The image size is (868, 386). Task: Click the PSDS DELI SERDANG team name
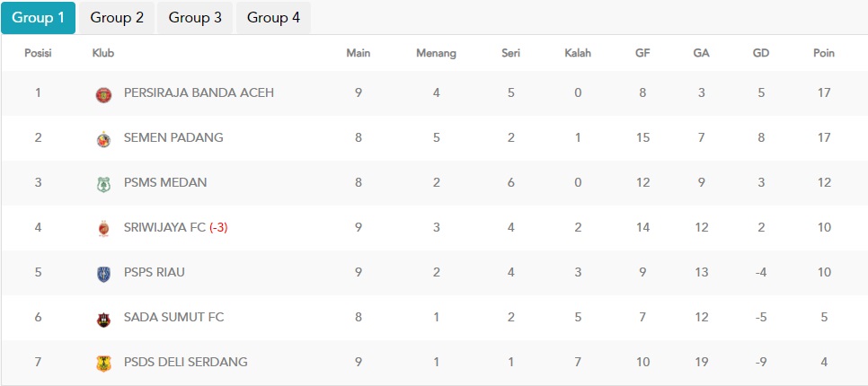185,362
